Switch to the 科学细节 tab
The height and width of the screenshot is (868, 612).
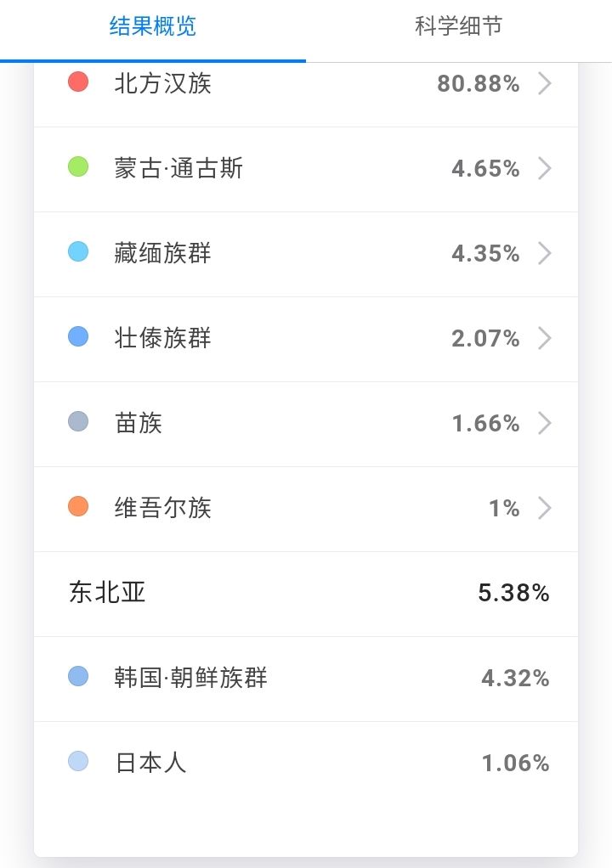click(x=459, y=26)
